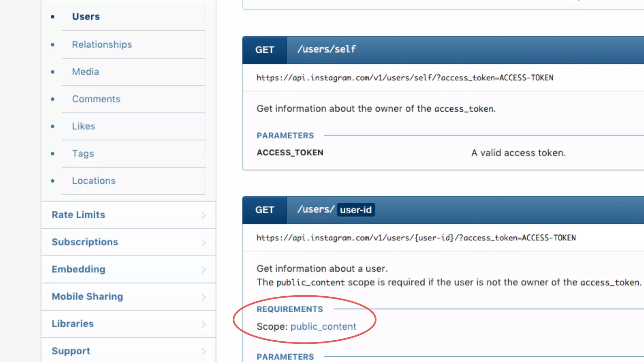Expand the Embedding chevron arrow
This screenshot has height=362, width=644.
click(x=204, y=270)
